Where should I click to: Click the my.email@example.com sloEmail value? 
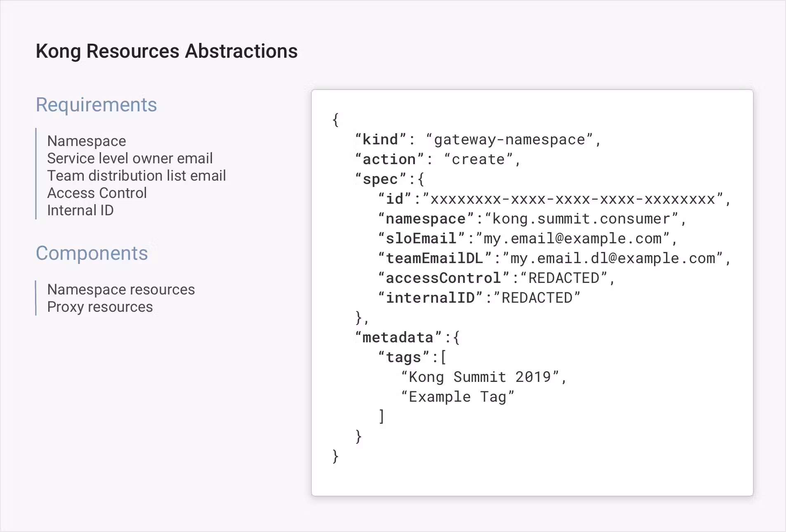point(572,239)
